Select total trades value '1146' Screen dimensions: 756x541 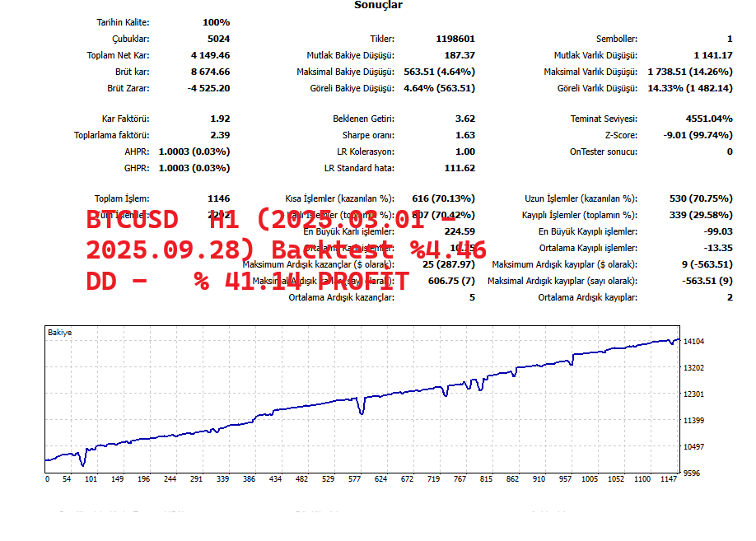(x=218, y=198)
